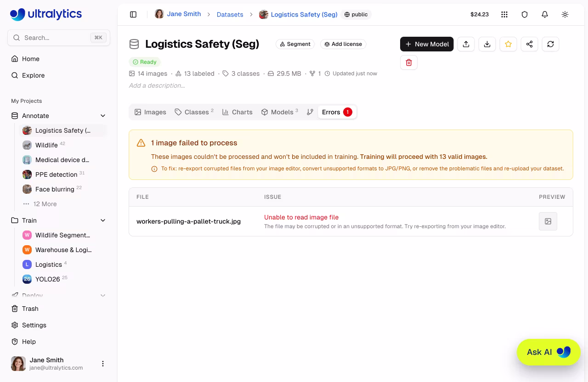588x382 pixels.
Task: Click the Unable to read image file text
Action: (301, 217)
